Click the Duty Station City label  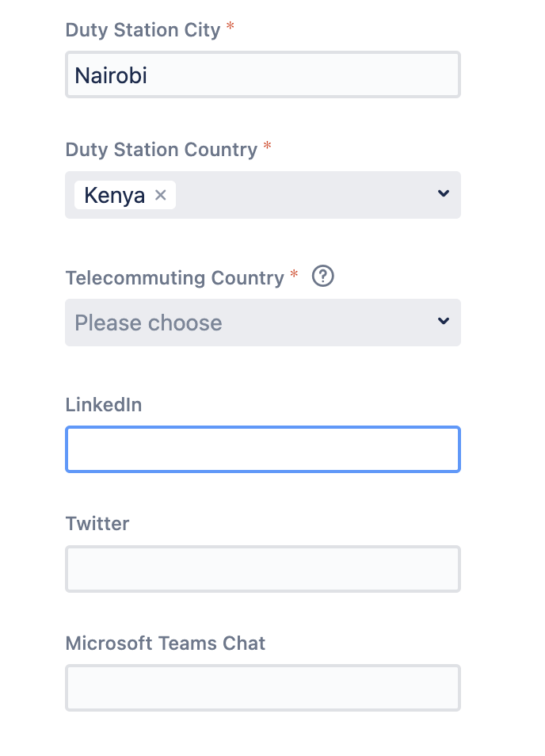(143, 30)
